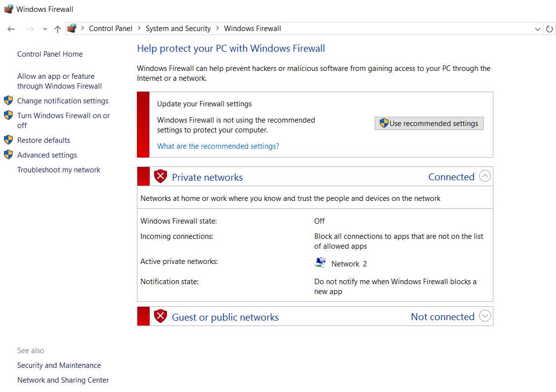Open Turn Windows Firewall on or off
Screen dimensions: 556x392
[64, 121]
